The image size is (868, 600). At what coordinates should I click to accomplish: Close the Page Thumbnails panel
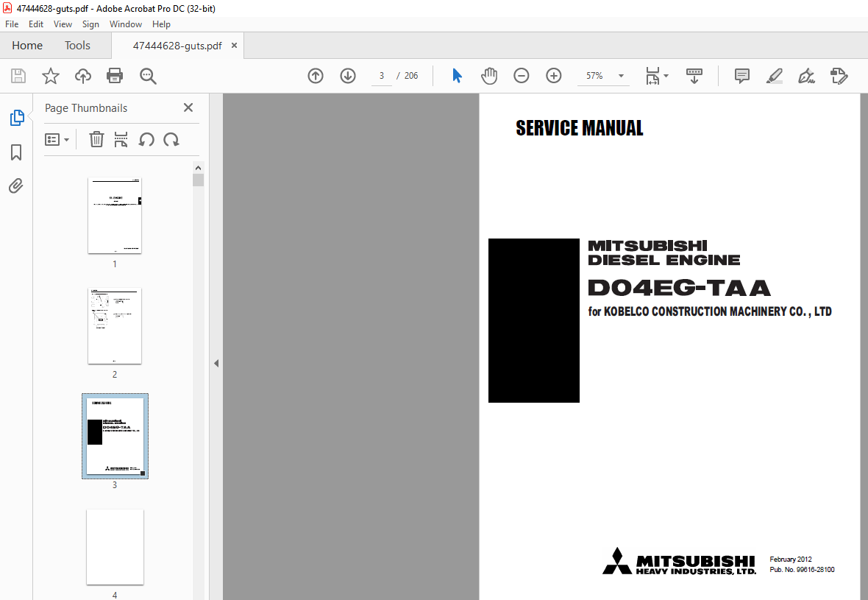tap(188, 107)
